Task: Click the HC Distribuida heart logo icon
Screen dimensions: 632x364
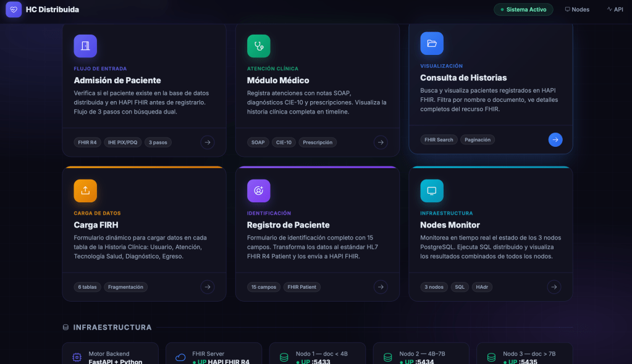Action: (x=14, y=9)
